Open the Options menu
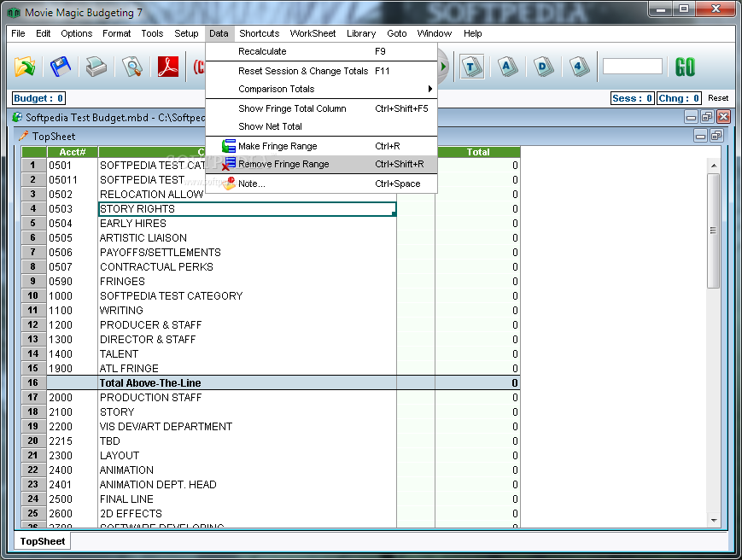The width and height of the screenshot is (742, 560). (x=77, y=33)
